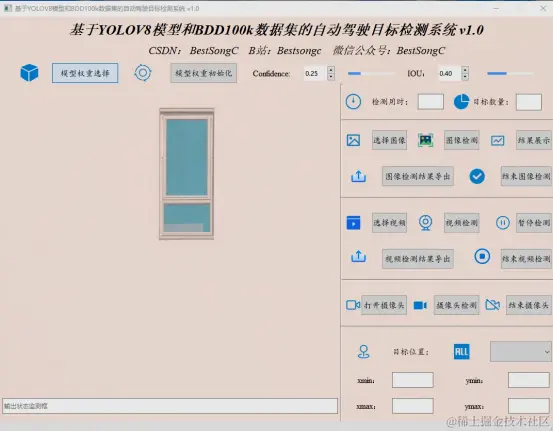Click the 结束图像检测 button

click(x=526, y=176)
